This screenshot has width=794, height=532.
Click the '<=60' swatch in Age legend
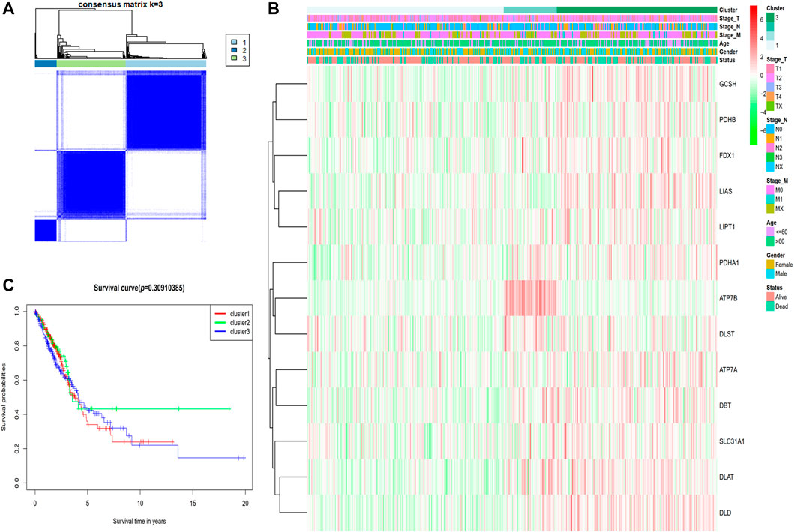770,232
